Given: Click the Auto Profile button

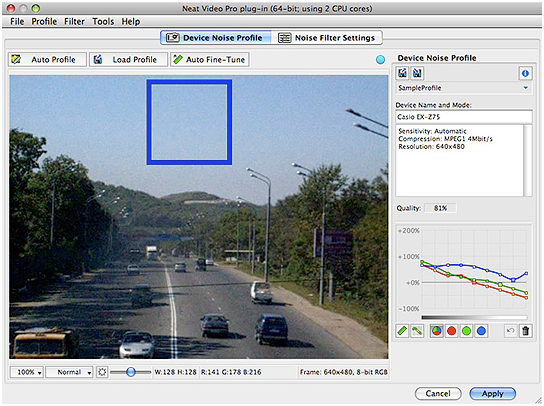Looking at the screenshot, I should click(47, 60).
